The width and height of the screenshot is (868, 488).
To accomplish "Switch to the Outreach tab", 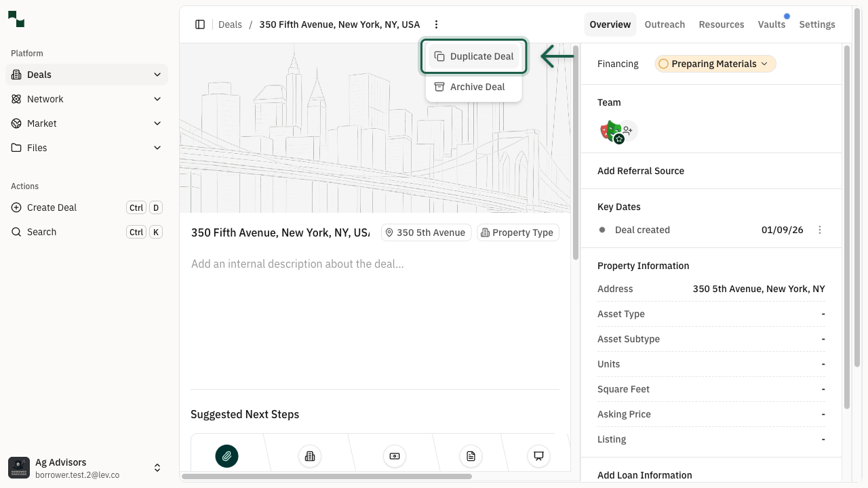I will [665, 24].
